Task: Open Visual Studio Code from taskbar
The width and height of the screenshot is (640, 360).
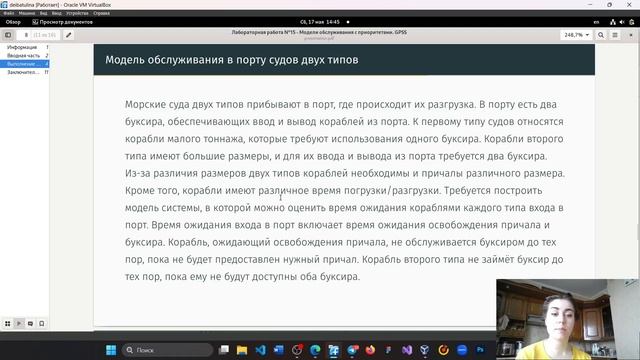Action: [x=260, y=350]
